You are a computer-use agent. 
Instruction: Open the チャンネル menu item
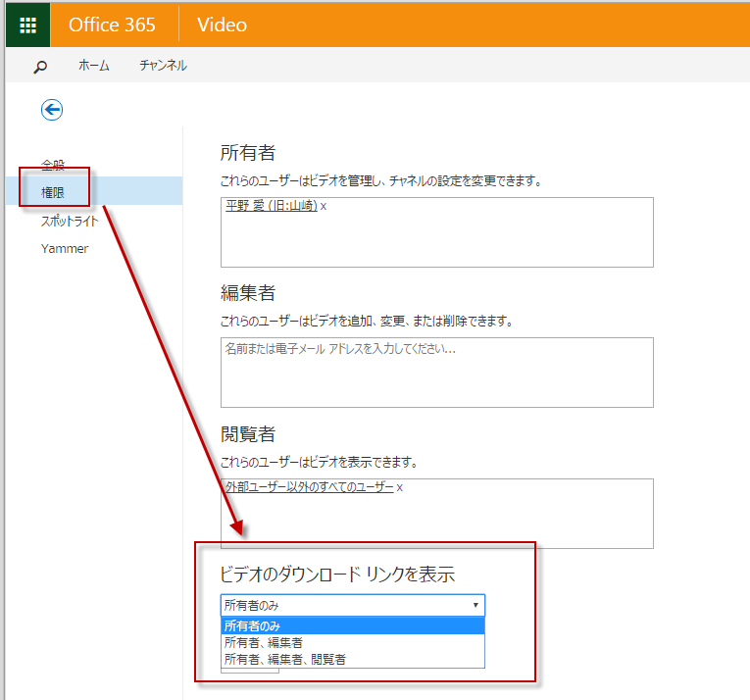point(163,66)
